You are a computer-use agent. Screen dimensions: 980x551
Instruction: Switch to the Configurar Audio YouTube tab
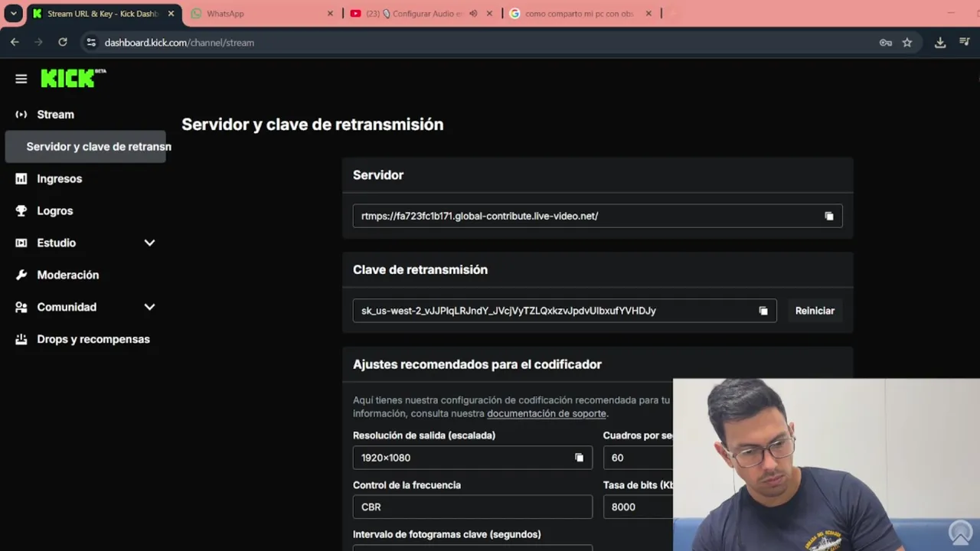pyautogui.click(x=421, y=14)
